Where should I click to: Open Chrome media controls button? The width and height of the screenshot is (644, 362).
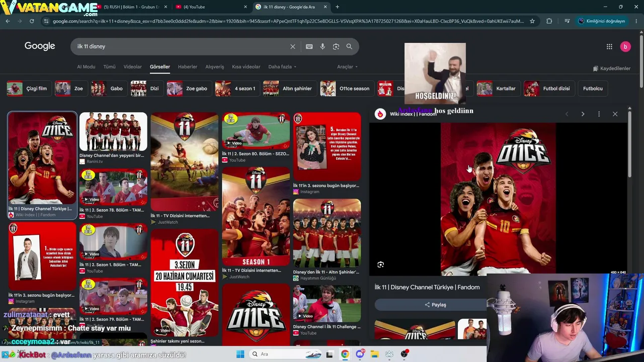click(567, 21)
